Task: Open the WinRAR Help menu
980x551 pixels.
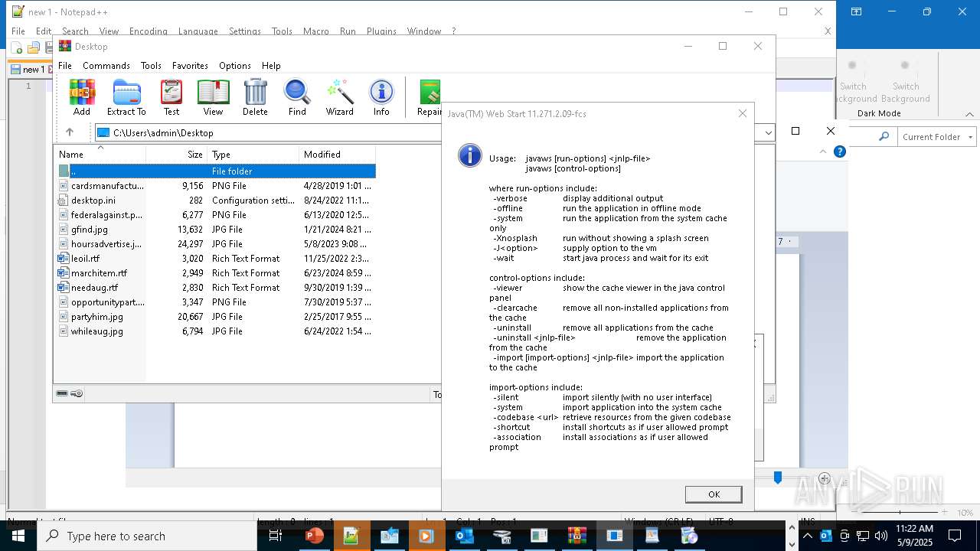Action: [271, 66]
